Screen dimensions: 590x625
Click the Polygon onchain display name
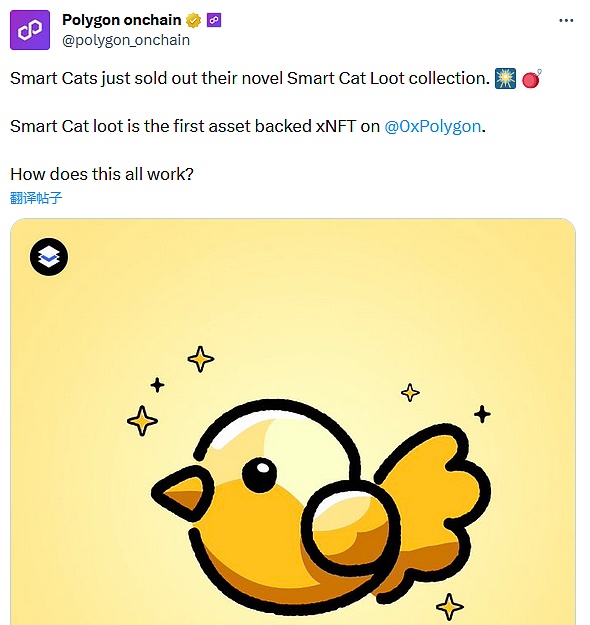pos(122,20)
